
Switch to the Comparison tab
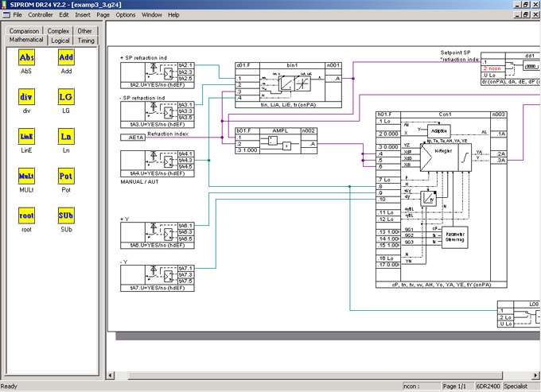[24, 31]
